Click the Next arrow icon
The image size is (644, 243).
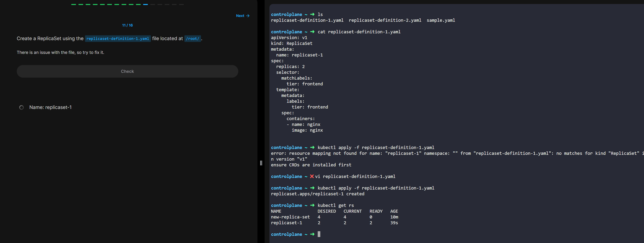(x=248, y=16)
